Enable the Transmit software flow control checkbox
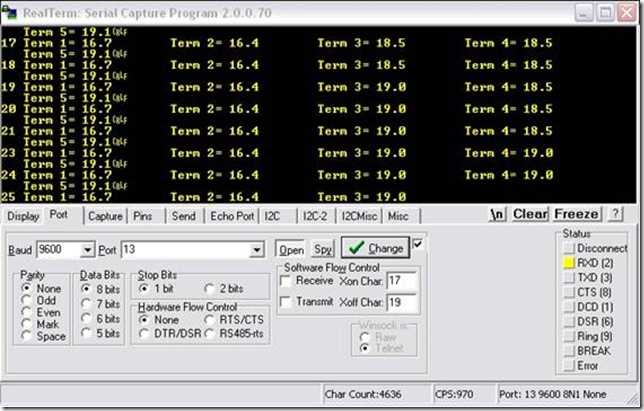This screenshot has width=644, height=411. point(287,301)
